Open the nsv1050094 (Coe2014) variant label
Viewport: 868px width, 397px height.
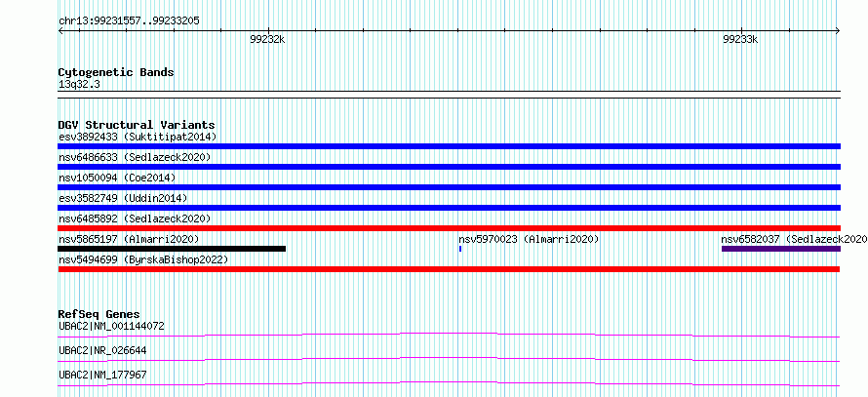117,178
